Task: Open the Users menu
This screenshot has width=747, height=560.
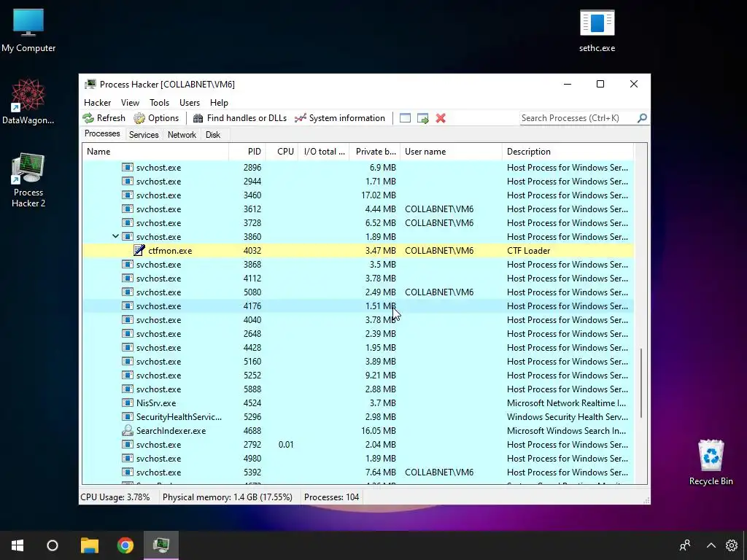Action: (190, 103)
